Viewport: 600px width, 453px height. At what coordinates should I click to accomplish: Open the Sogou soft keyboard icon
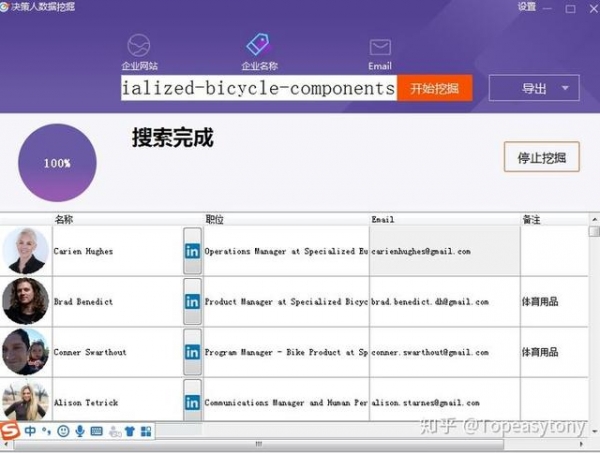[97, 431]
